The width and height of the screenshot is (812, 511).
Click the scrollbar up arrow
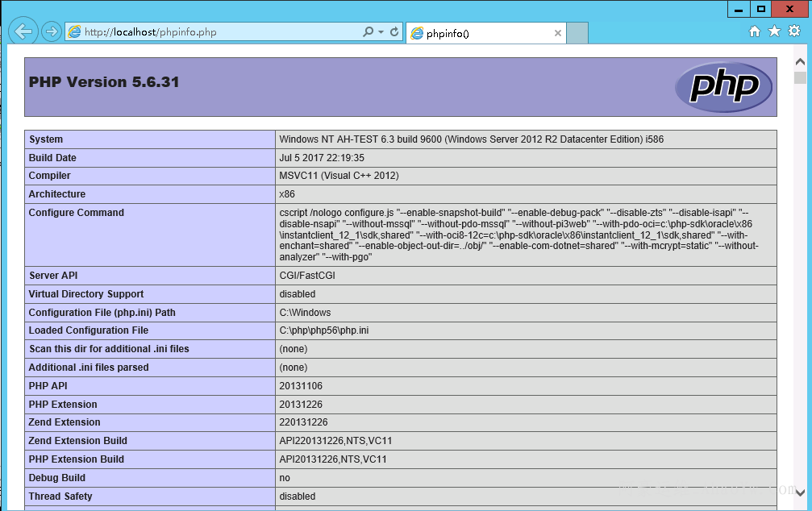(x=800, y=61)
